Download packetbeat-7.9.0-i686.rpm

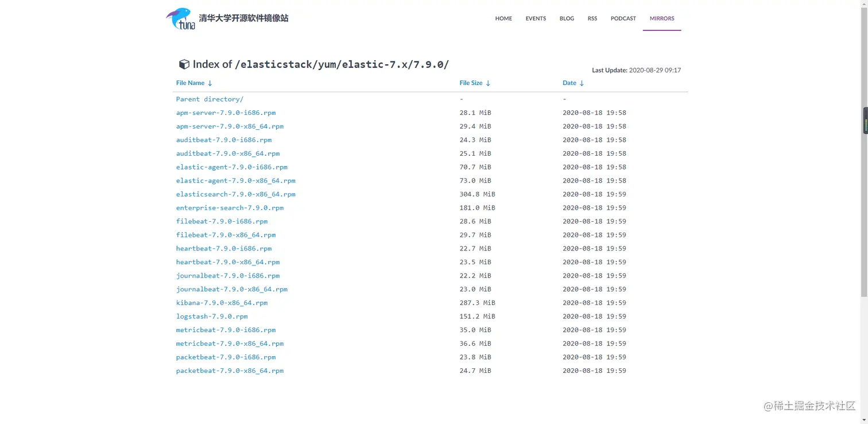click(x=226, y=357)
